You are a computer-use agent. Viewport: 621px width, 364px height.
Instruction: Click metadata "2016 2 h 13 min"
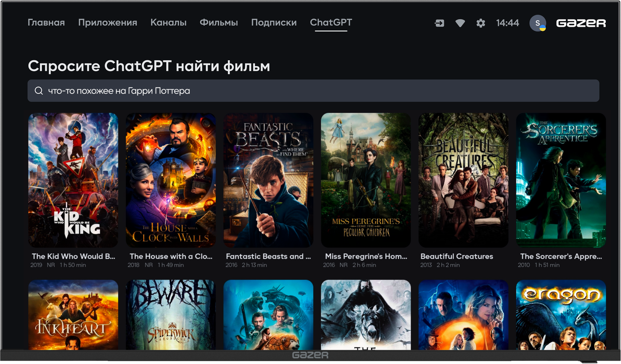pos(246,265)
